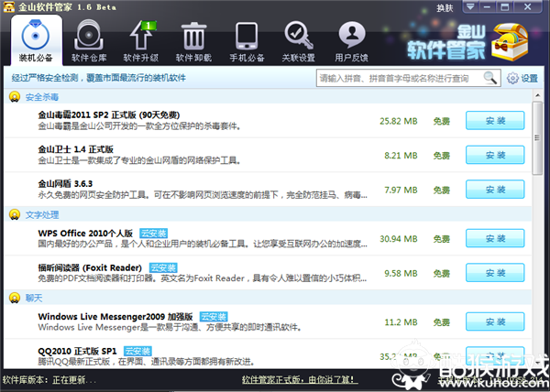Viewport: 550px width, 392px height.
Task: Open the 手机必备 tab
Action: tap(247, 41)
